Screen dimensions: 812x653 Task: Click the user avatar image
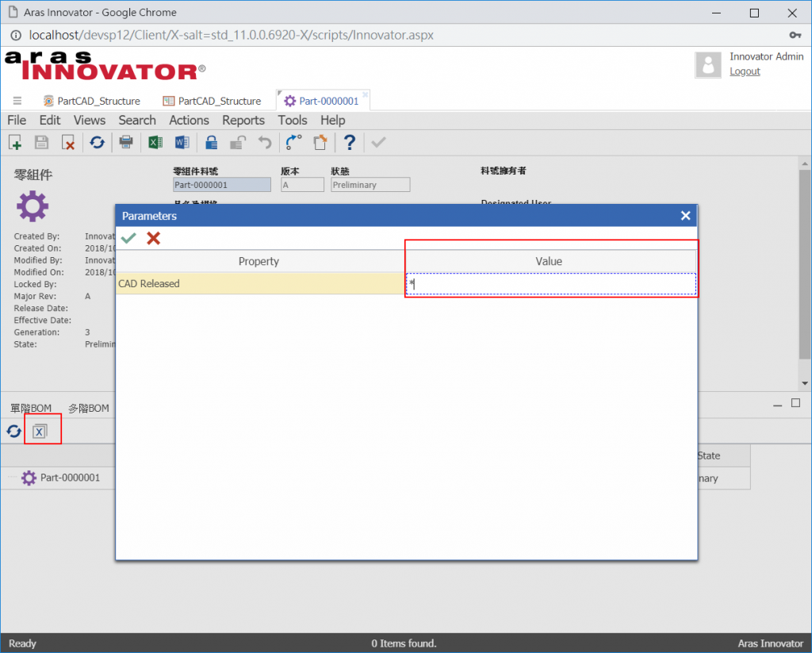(708, 65)
